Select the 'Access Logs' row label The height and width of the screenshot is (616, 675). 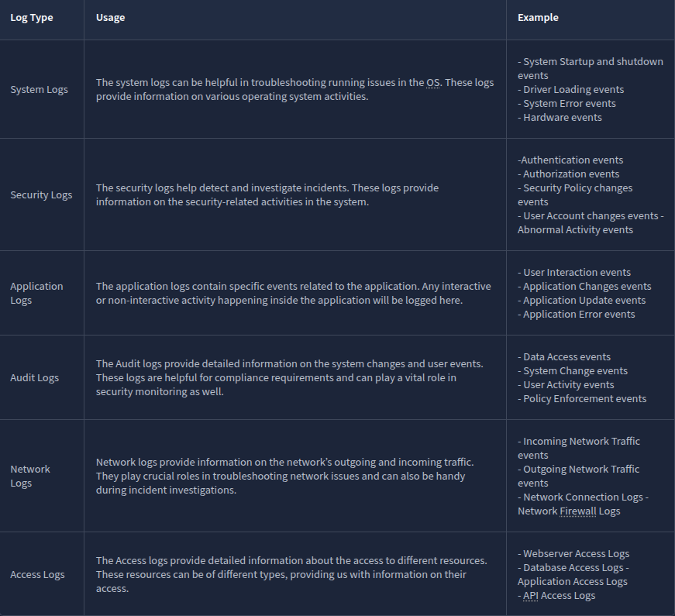[37, 575]
